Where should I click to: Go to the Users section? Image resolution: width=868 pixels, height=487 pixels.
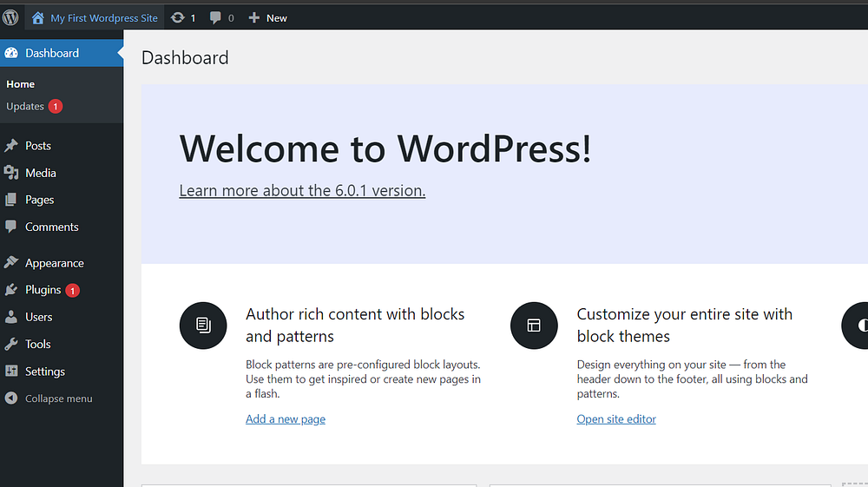39,317
